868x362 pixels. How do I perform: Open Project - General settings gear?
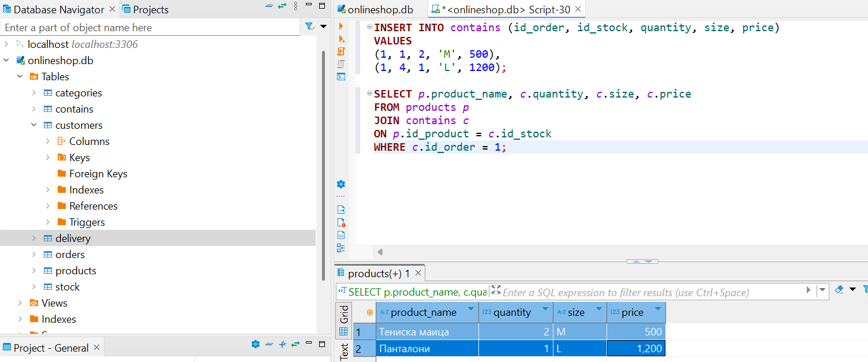256,344
